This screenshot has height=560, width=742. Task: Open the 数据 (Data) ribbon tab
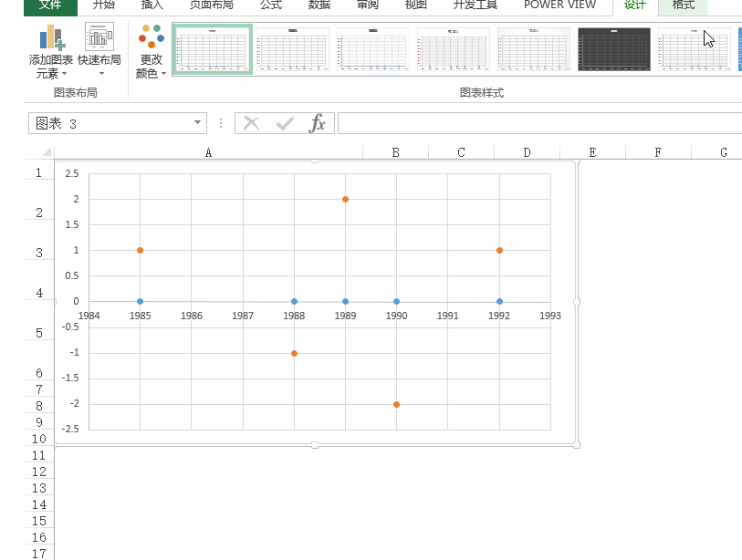[x=319, y=5]
